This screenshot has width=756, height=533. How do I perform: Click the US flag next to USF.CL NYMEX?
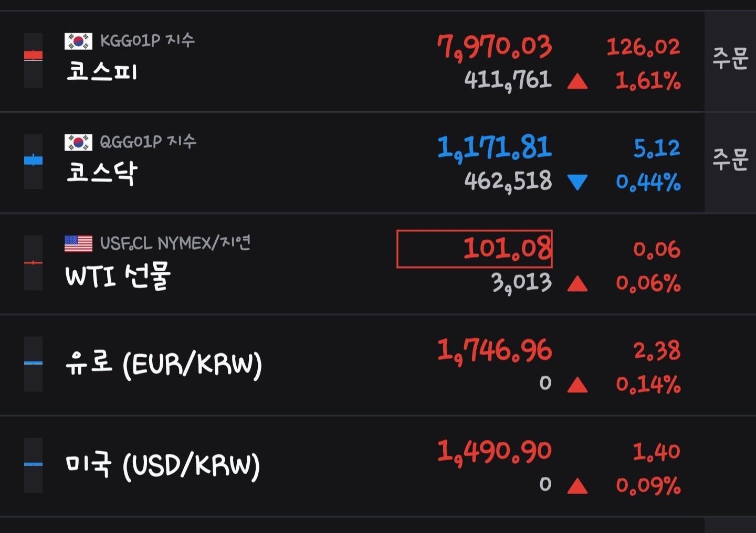point(78,243)
